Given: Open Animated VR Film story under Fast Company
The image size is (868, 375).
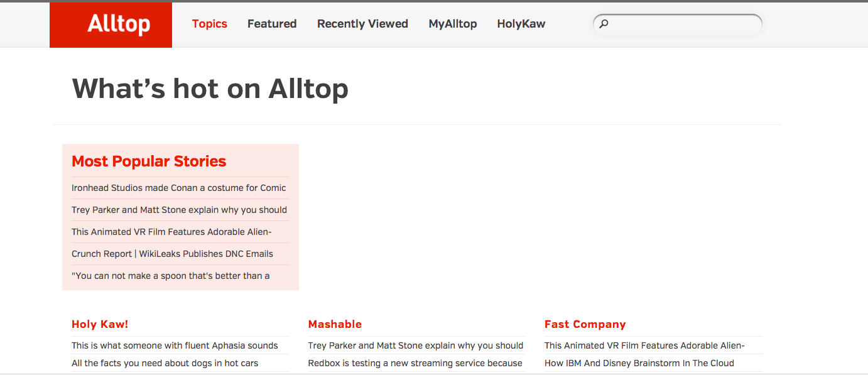Looking at the screenshot, I should 644,345.
